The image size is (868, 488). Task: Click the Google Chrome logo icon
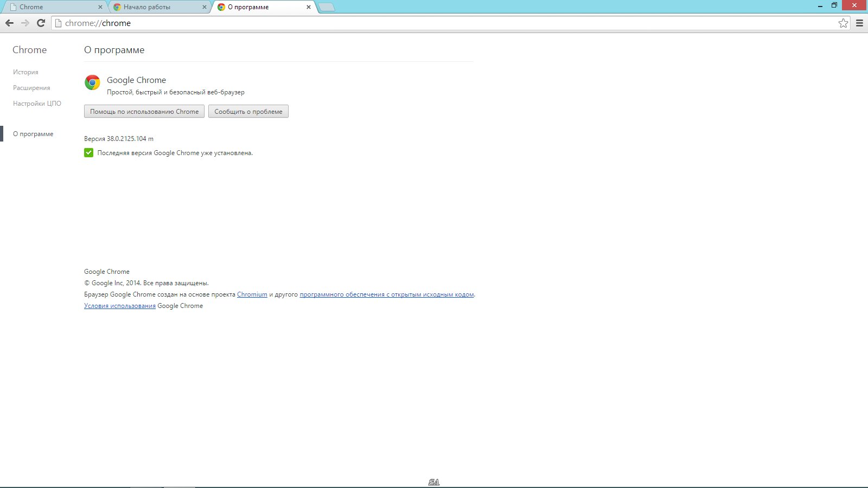point(92,82)
